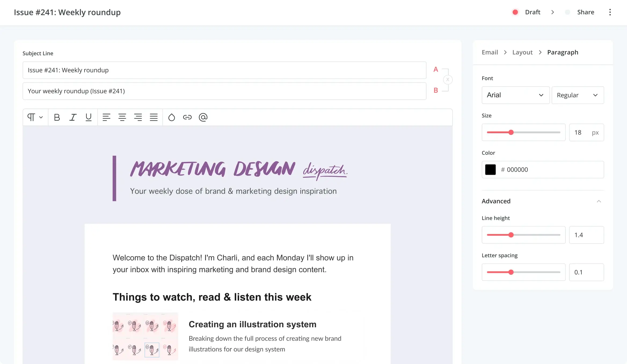Click the color swatch black square
The height and width of the screenshot is (364, 627).
click(x=490, y=169)
